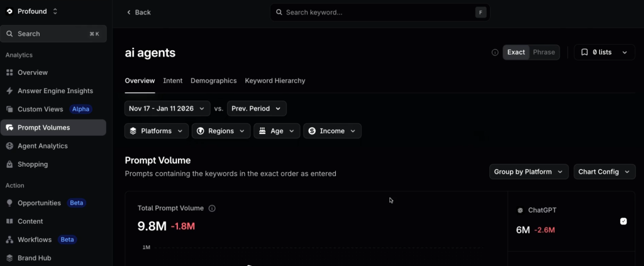Click the Shopping bag icon
Screen dimensions: 644x266
(9, 164)
